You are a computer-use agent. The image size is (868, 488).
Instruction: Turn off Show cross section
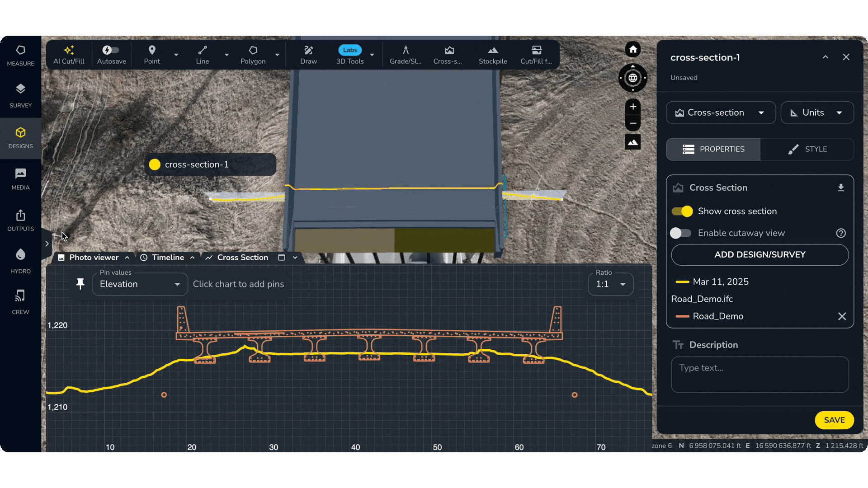point(682,211)
